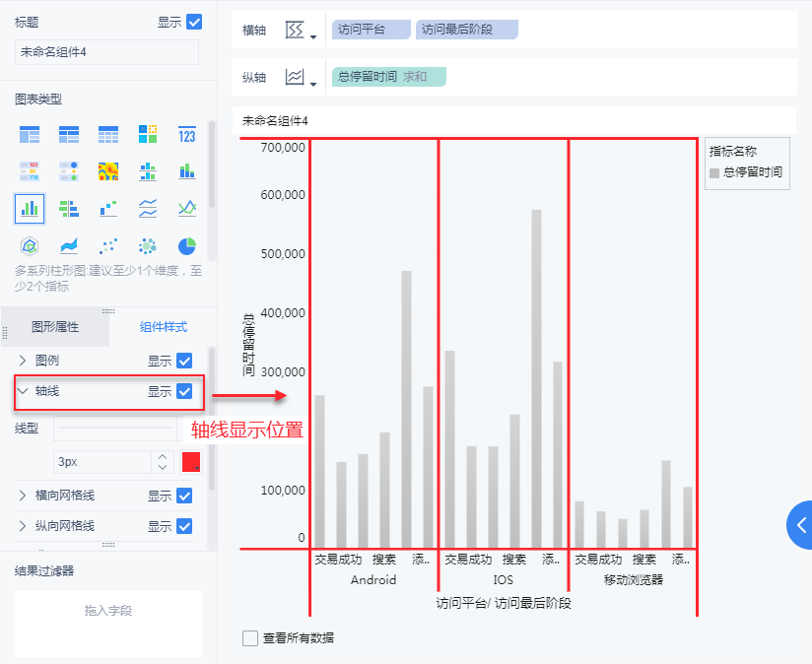Click the horizontal axis settings icon

pos(295,30)
